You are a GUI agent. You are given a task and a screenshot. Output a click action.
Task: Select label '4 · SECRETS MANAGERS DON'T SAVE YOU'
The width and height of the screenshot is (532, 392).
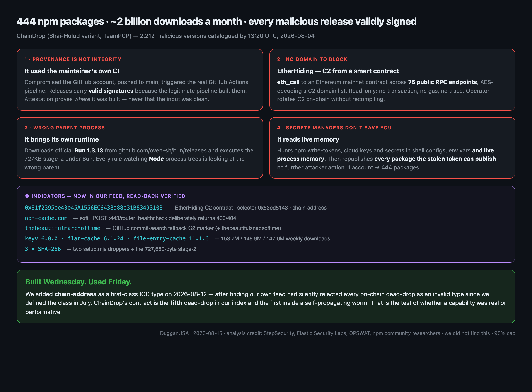tap(334, 128)
